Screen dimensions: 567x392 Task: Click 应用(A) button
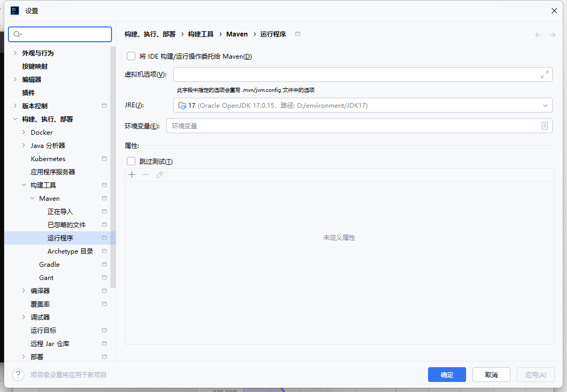click(535, 375)
